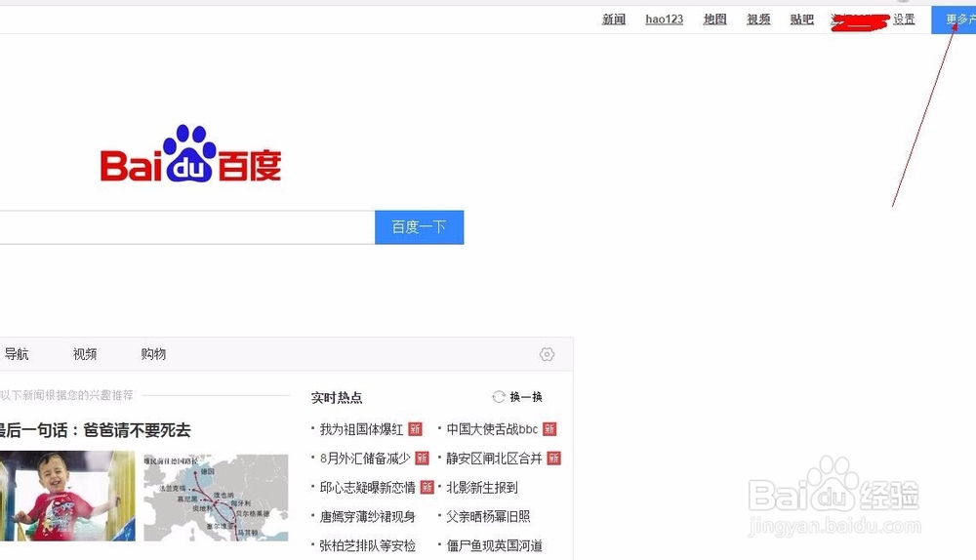Image resolution: width=976 pixels, height=560 pixels.
Task: Click the 换一换 text link
Action: (x=526, y=397)
